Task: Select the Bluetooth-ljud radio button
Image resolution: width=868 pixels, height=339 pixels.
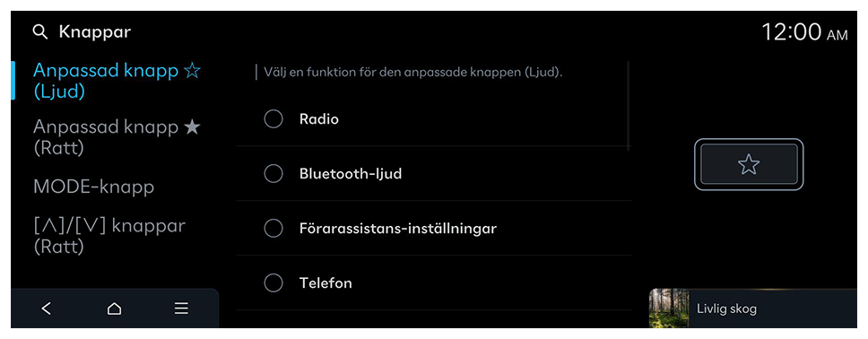Action: (273, 173)
